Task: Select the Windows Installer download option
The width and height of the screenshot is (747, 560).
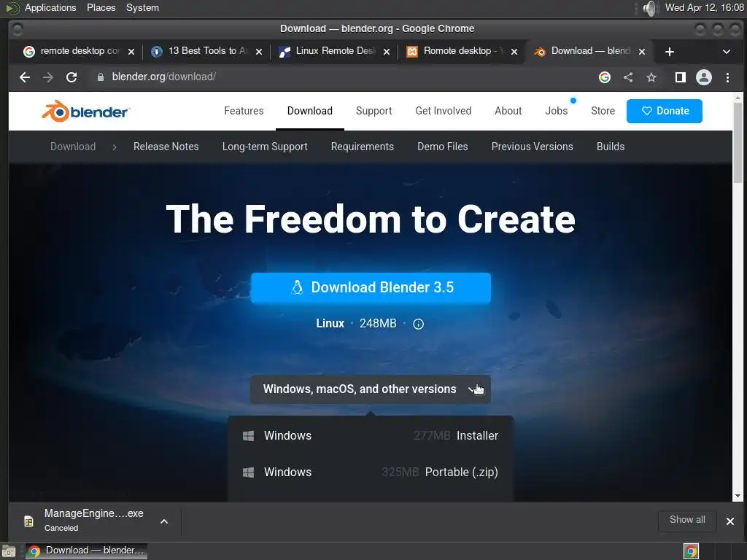Action: pos(370,436)
